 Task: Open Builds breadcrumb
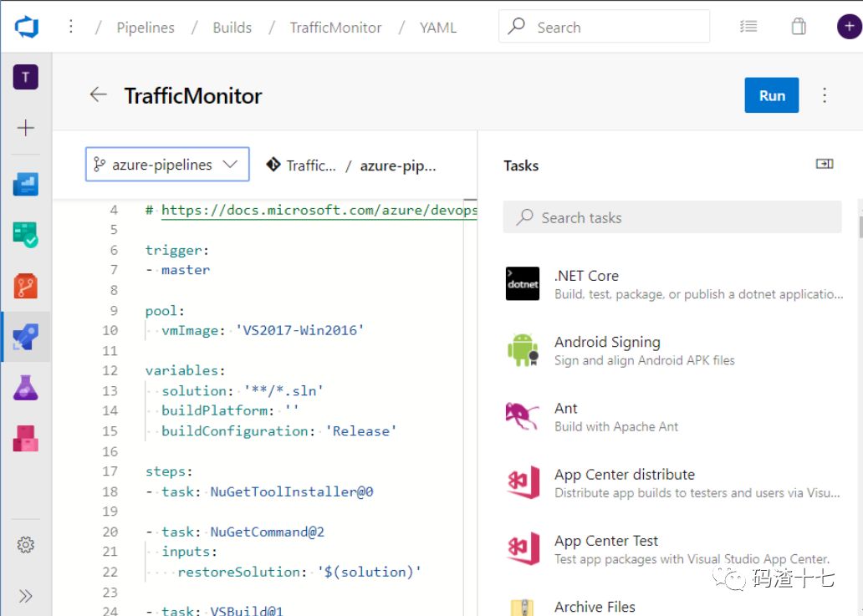tap(232, 27)
